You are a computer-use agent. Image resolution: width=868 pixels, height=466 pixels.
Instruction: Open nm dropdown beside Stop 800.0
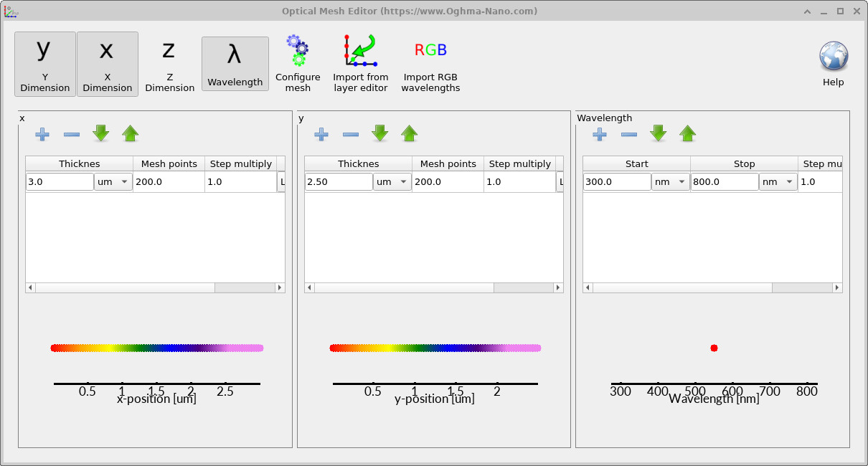[778, 182]
